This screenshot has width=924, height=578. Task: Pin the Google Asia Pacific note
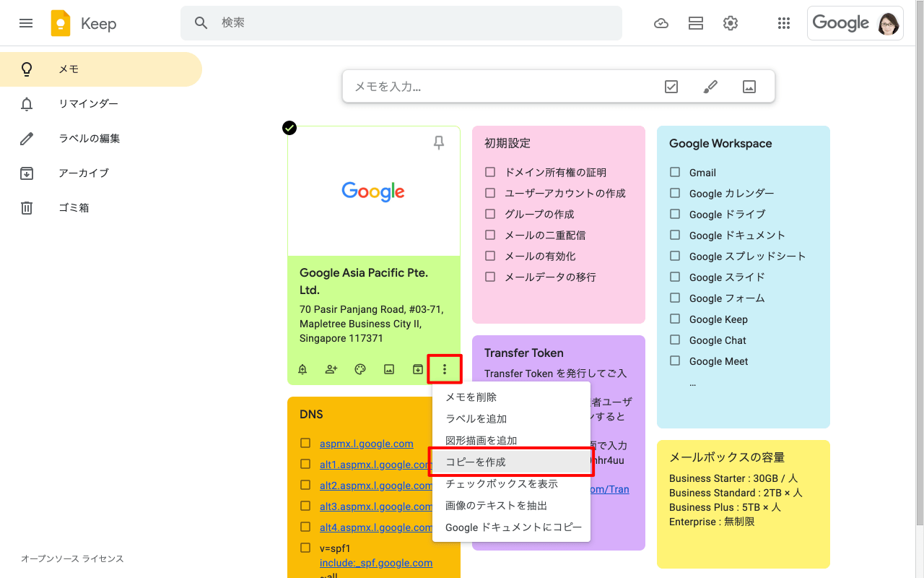(x=439, y=143)
